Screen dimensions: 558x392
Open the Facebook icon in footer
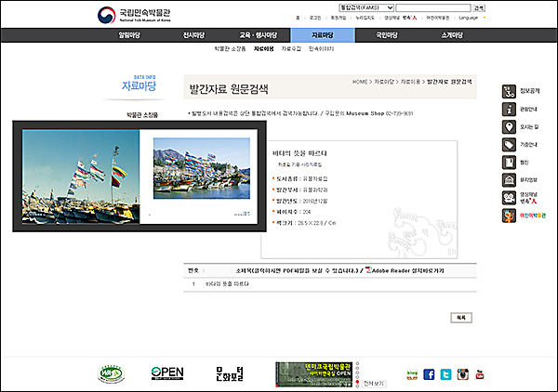click(x=429, y=374)
